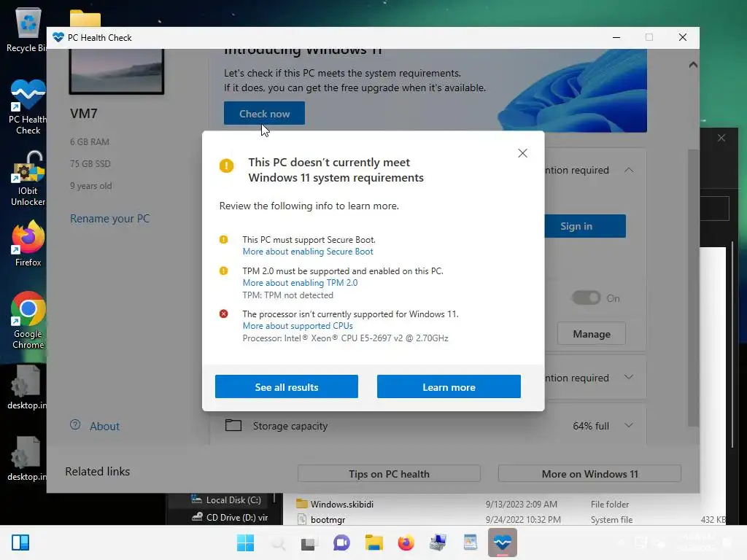Viewport: 747px width, 560px height.
Task: Click the Learn more button
Action: click(449, 386)
